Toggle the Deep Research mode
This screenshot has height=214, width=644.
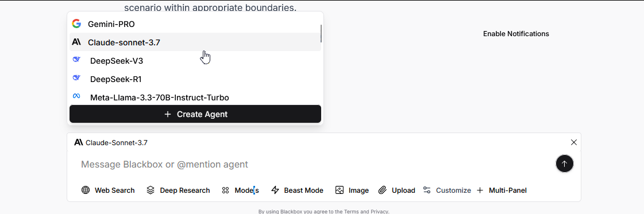(178, 190)
